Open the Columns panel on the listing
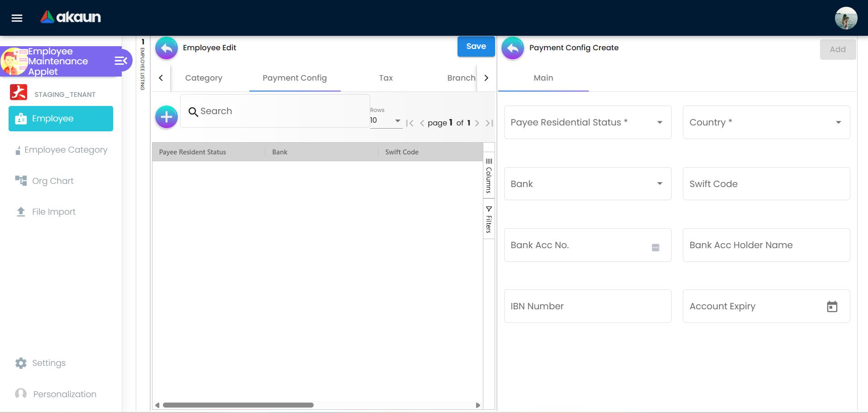868x413 pixels. pyautogui.click(x=488, y=174)
